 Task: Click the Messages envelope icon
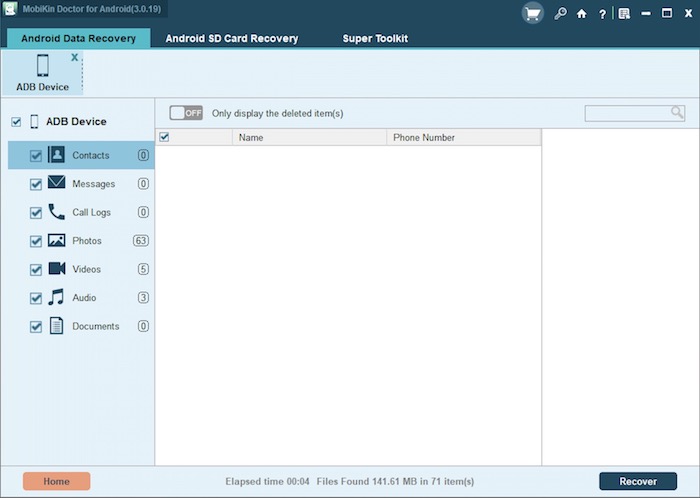[x=56, y=182]
